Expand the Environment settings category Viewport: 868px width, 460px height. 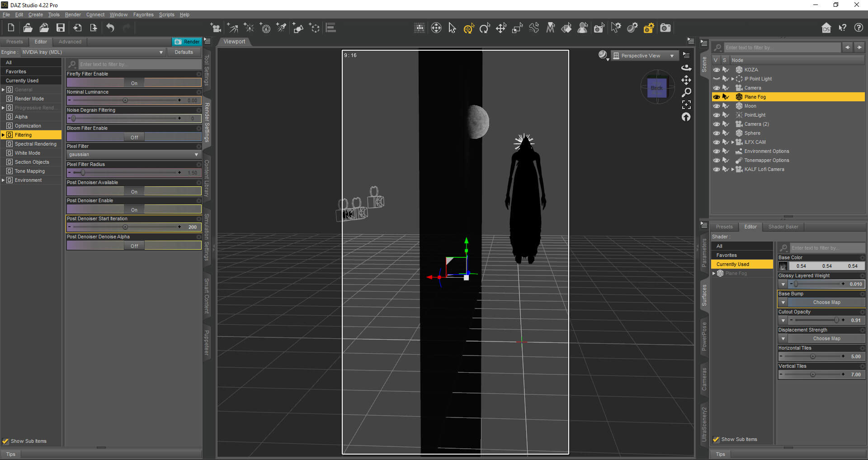(x=3, y=180)
